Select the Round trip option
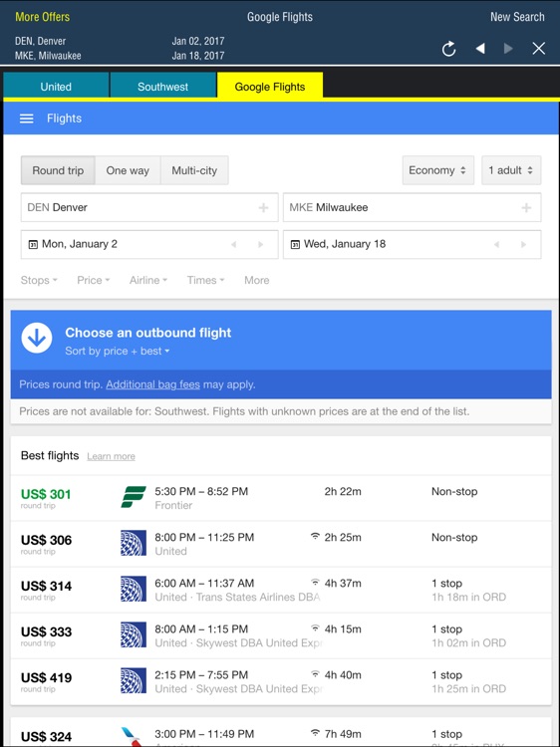The height and width of the screenshot is (747, 560). pos(58,170)
